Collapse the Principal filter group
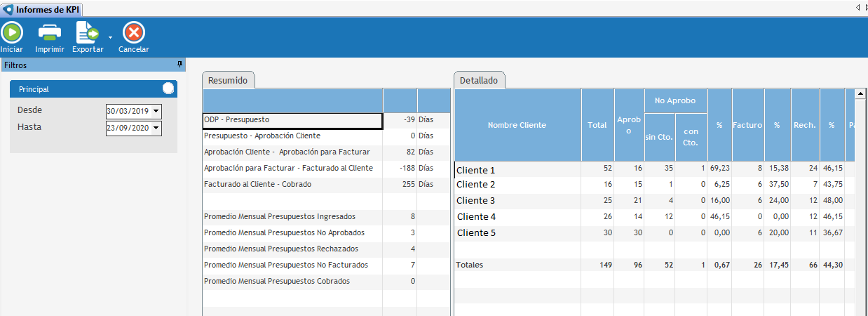 [x=168, y=88]
